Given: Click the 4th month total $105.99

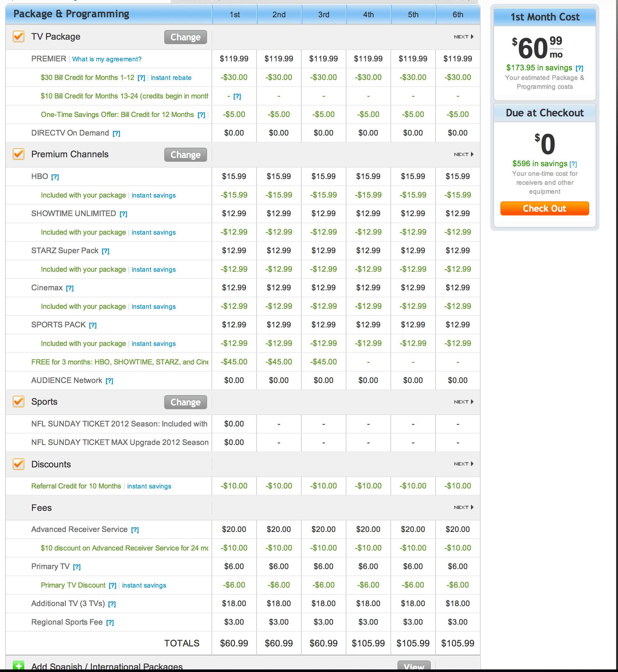Looking at the screenshot, I should [x=368, y=643].
